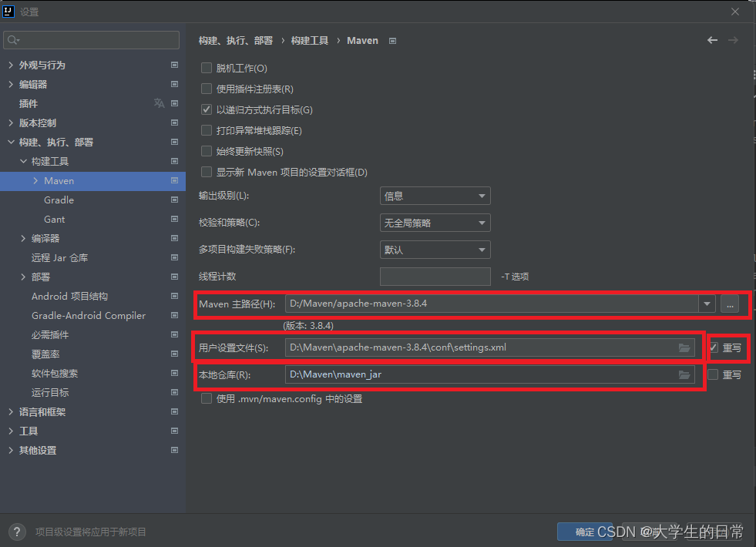
Task: Click the search magnifier icon
Action: click(13, 40)
